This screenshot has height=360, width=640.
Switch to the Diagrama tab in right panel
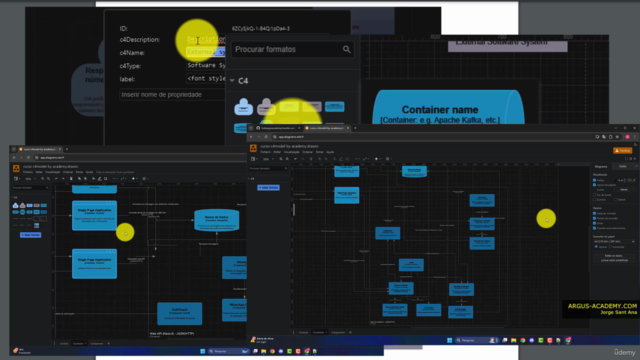pos(601,167)
